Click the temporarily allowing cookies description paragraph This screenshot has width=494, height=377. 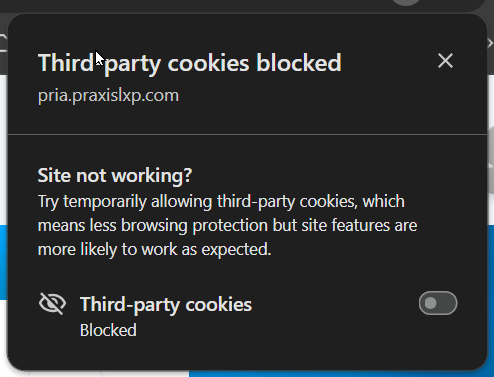point(227,225)
